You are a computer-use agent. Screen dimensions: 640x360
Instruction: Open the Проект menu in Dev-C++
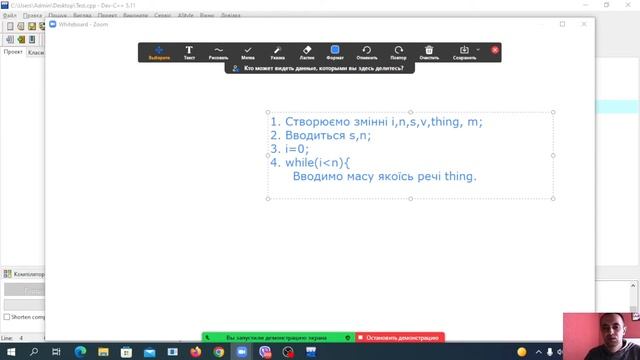click(107, 16)
